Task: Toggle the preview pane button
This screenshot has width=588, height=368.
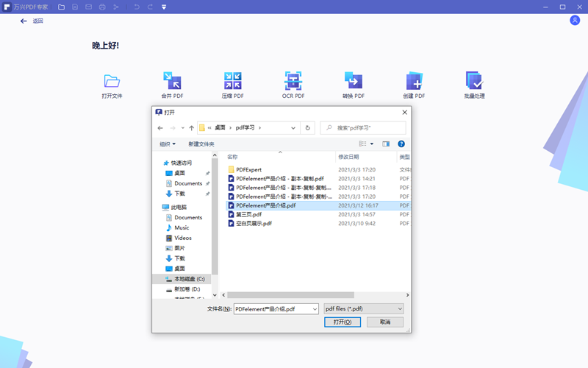Action: [x=386, y=144]
